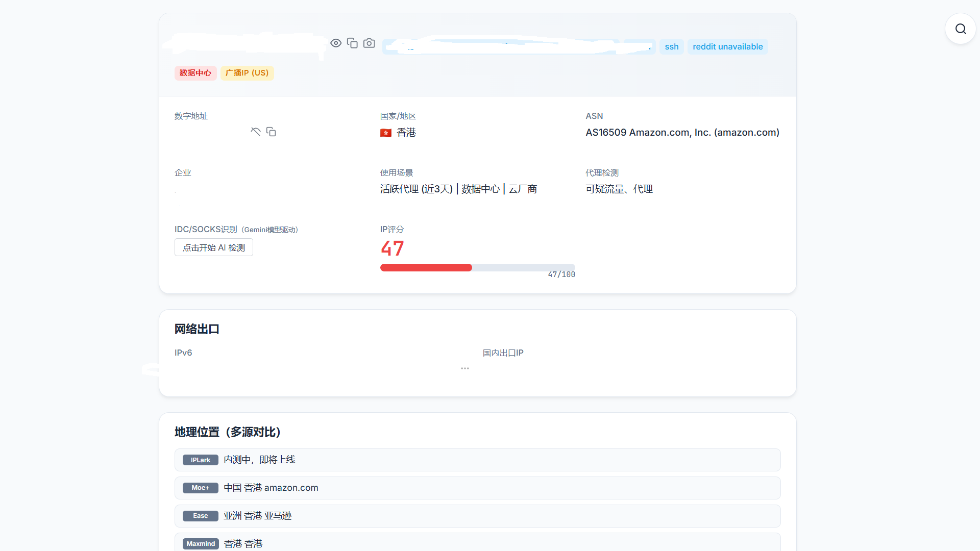Click the IPv6 ellipsis loading indicator
The image size is (980, 551).
click(465, 368)
